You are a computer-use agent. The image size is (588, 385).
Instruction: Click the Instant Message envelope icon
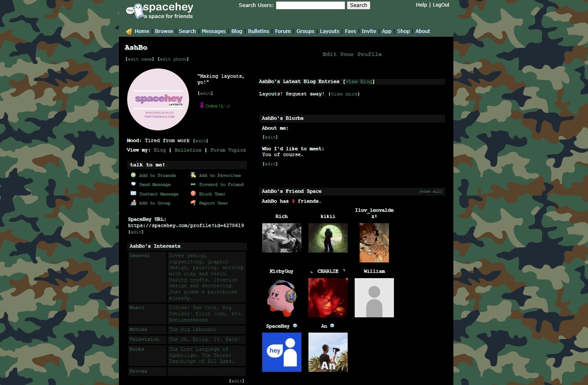133,194
